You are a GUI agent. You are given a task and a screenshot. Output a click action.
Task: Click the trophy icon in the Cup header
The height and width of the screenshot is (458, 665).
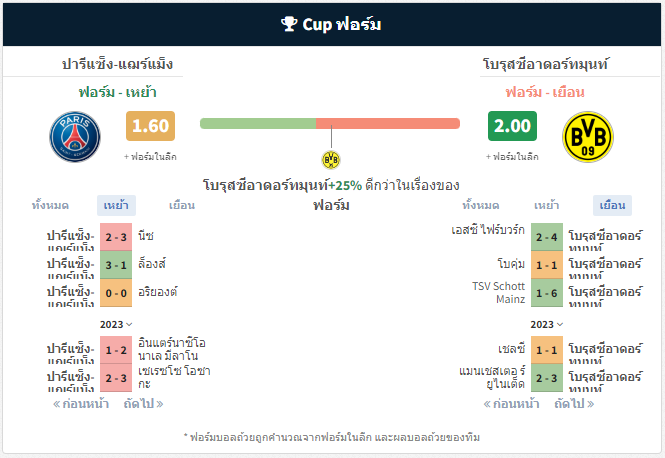pyautogui.click(x=289, y=24)
